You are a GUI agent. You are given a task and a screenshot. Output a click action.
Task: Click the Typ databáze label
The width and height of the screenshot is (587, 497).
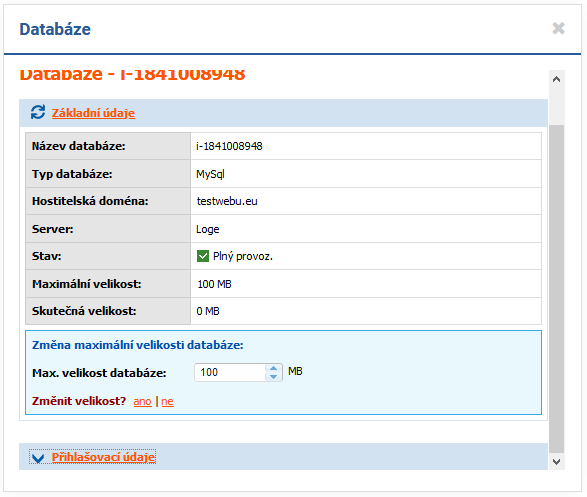(72, 174)
